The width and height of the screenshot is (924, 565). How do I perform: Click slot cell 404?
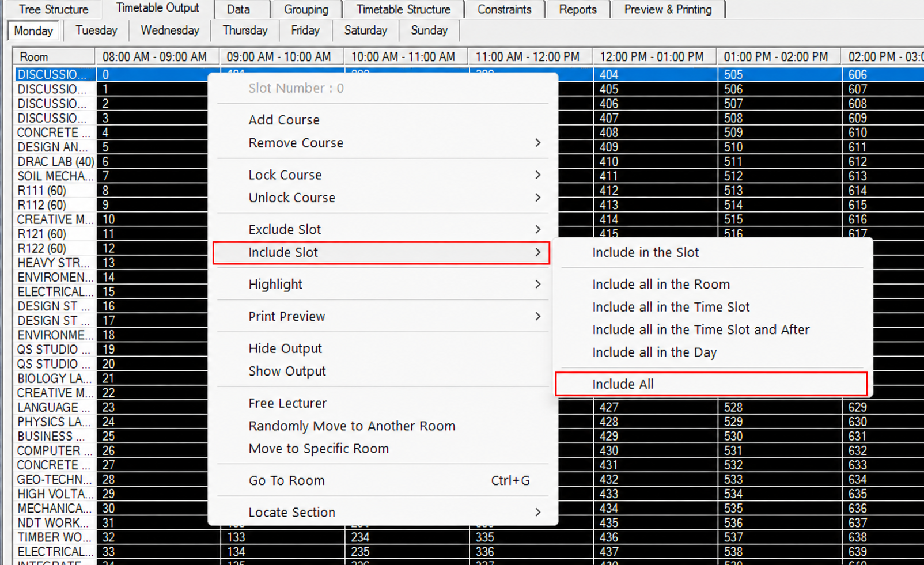coord(656,74)
